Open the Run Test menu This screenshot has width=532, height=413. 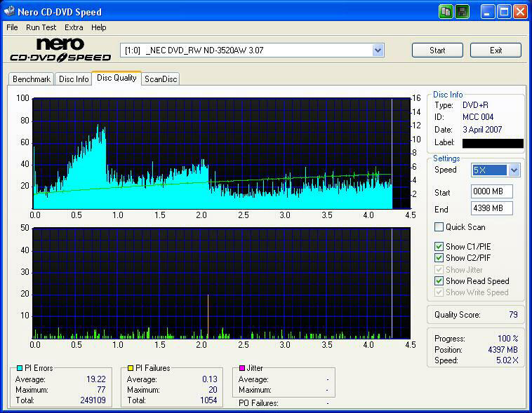[41, 27]
